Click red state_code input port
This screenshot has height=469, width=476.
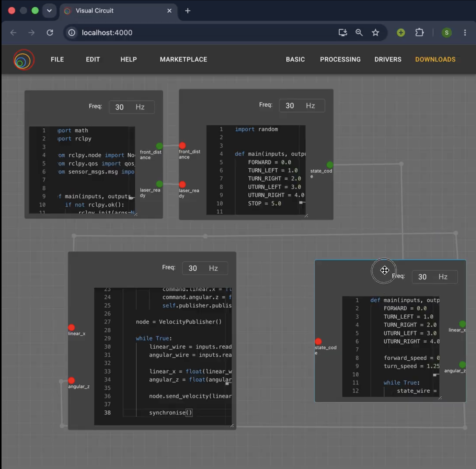coord(318,341)
